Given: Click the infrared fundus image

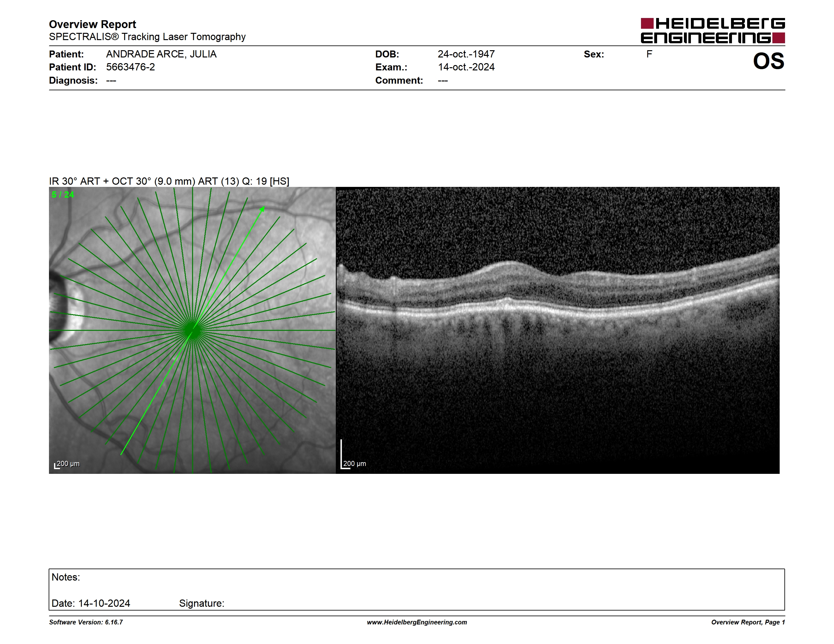Looking at the screenshot, I should pos(192,331).
